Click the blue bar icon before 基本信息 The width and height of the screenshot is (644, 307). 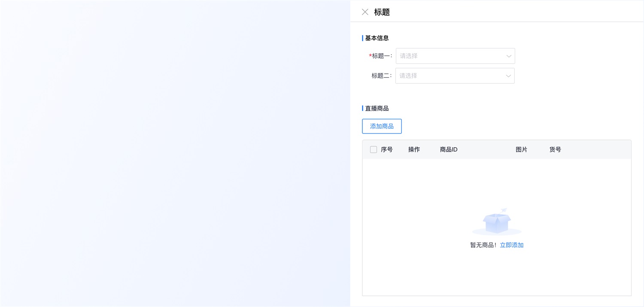(362, 38)
